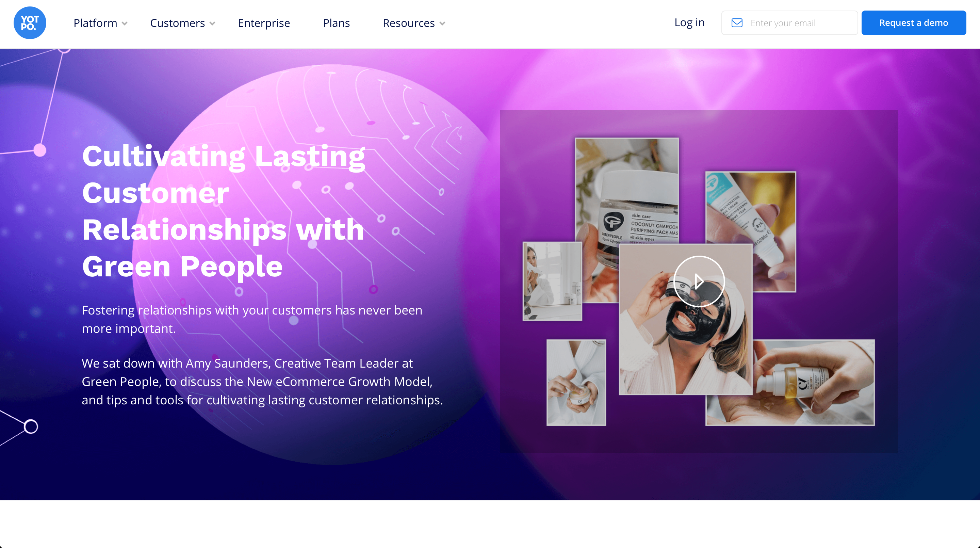Image resolution: width=980 pixels, height=548 pixels.
Task: Expand the Customers dropdown chevron
Action: pos(212,23)
